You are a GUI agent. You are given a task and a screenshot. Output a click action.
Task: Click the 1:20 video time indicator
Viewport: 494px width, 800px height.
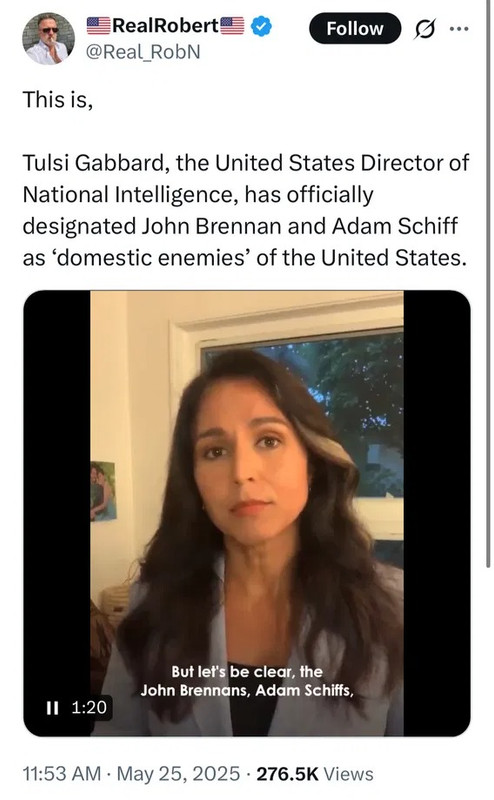coord(89,707)
